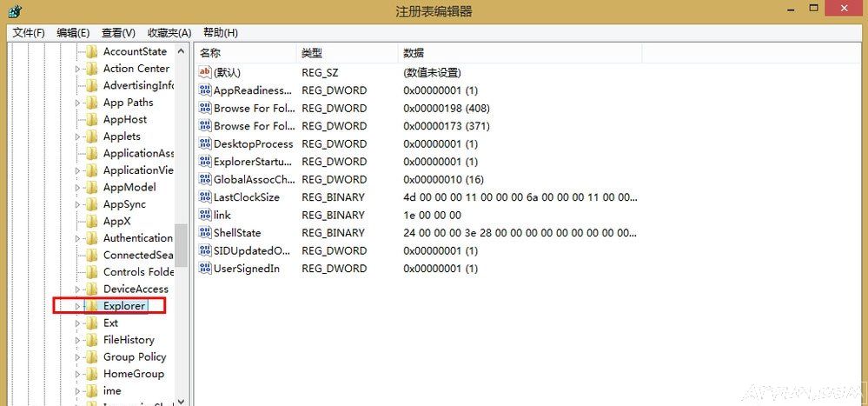Click the AccountState folder icon
Screen dimensions: 868x406
tap(91, 51)
